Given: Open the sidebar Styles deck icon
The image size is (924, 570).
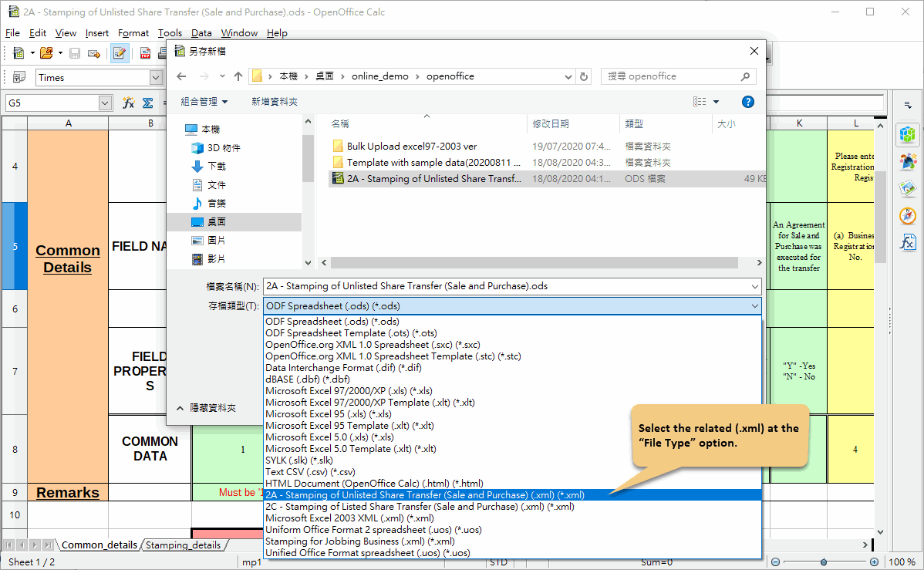Looking at the screenshot, I should coord(908,161).
